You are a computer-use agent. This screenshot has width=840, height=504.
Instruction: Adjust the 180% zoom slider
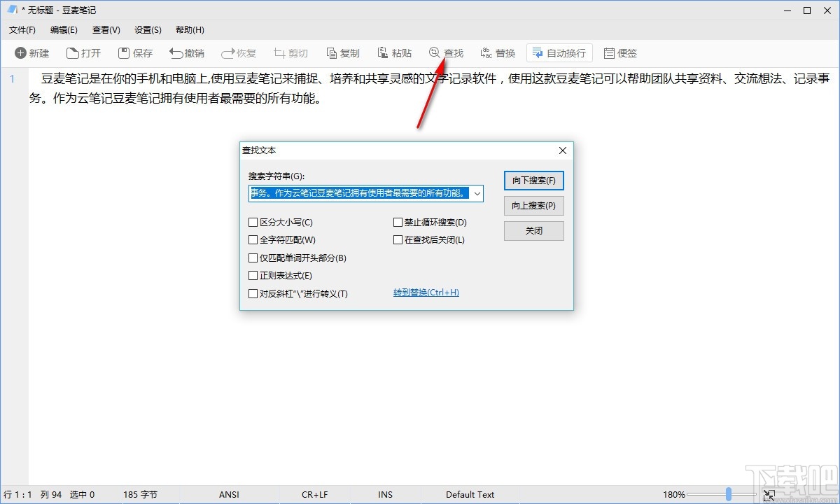[x=728, y=494]
